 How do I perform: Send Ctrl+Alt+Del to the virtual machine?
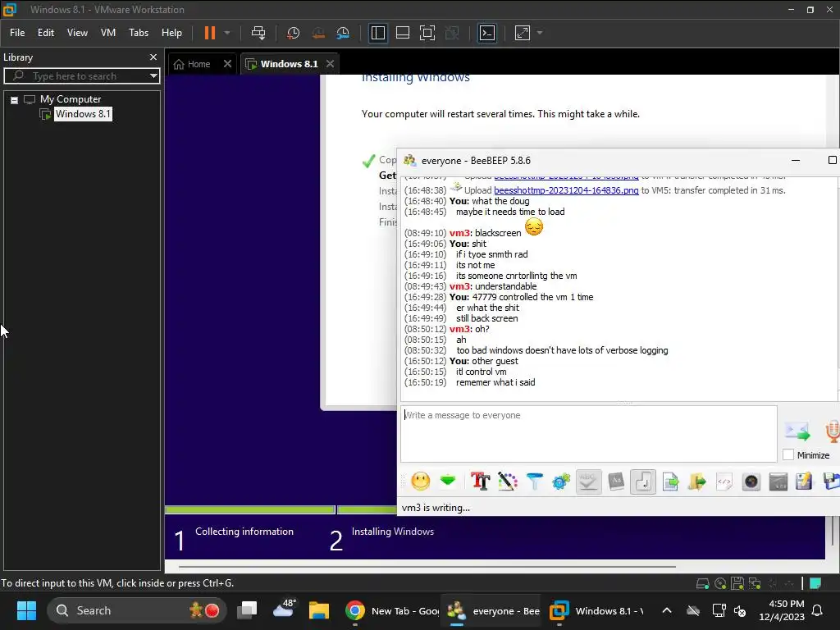coord(258,33)
